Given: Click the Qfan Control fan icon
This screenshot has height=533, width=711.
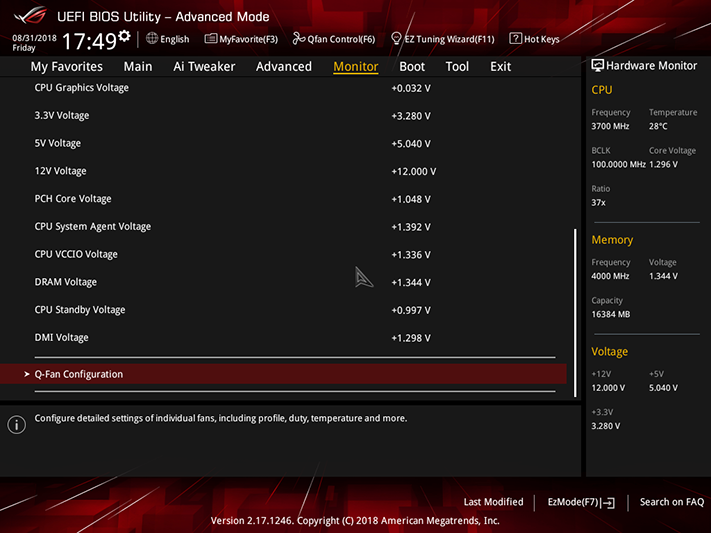Looking at the screenshot, I should pos(298,39).
